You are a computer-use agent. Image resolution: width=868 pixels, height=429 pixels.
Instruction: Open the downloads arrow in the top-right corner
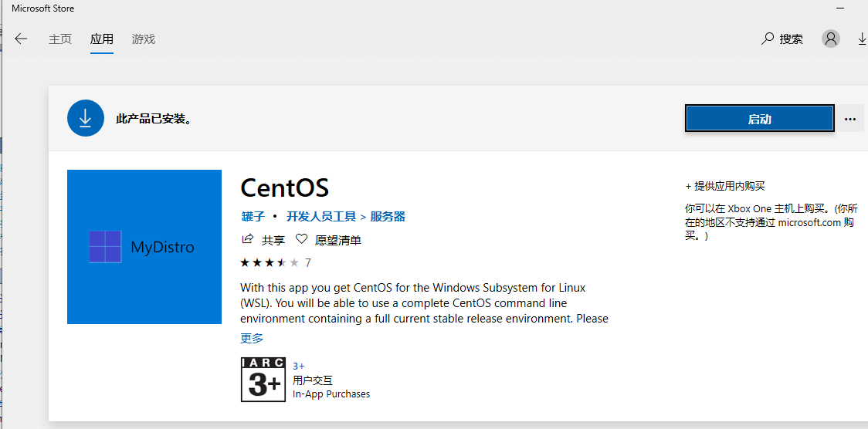coord(863,39)
